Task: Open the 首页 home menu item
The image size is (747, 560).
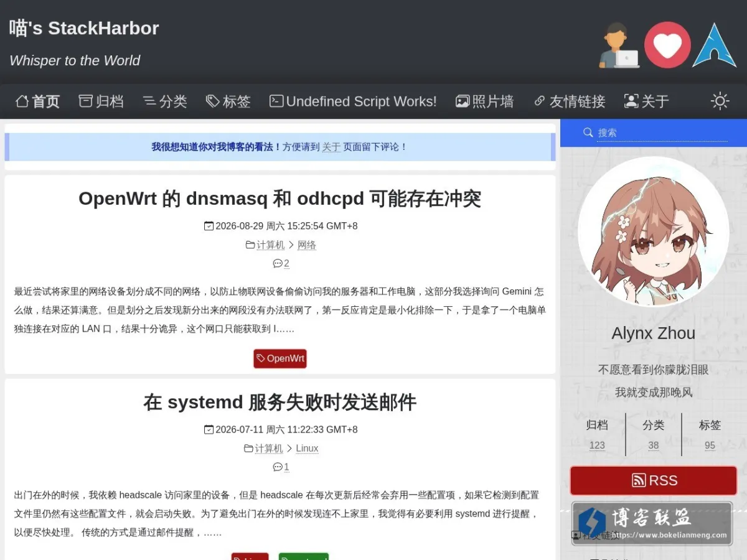Action: point(38,101)
